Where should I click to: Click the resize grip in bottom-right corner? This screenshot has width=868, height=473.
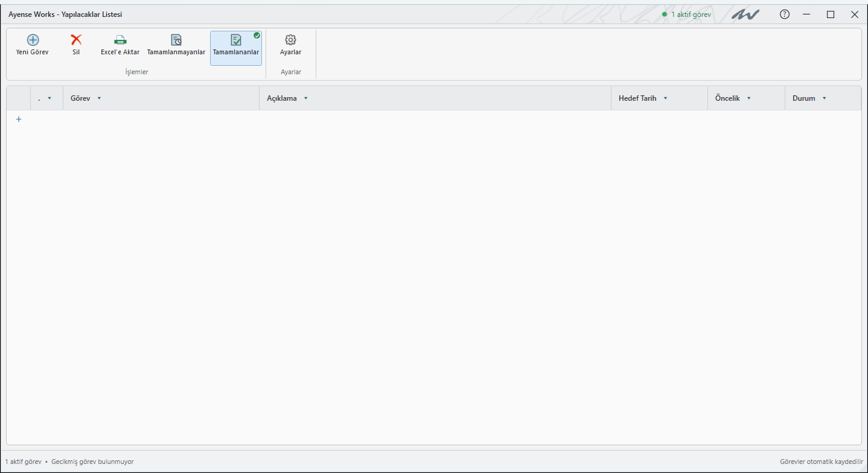(863, 469)
